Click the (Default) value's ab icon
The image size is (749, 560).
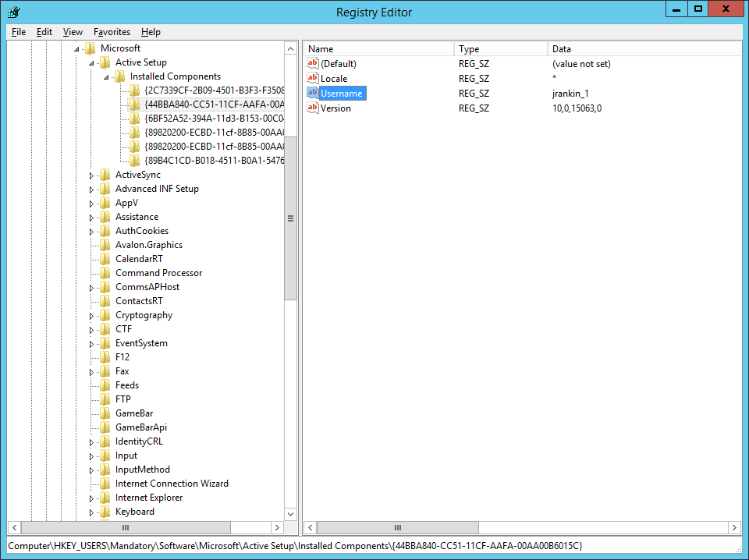tap(313, 63)
